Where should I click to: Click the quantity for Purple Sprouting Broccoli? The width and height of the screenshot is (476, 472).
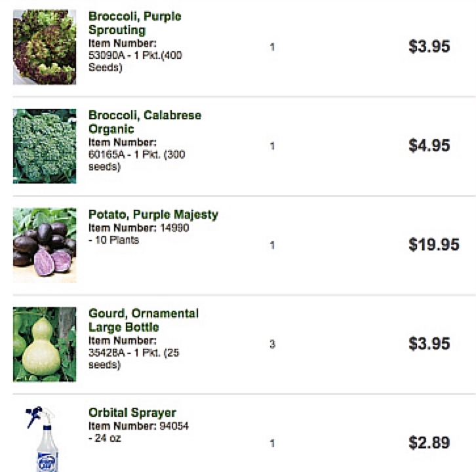point(272,47)
